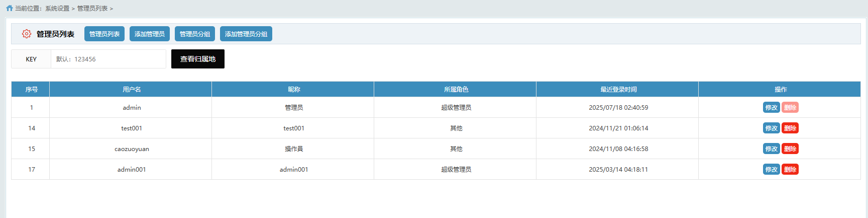Click 系统设置 in the breadcrumb

57,9
